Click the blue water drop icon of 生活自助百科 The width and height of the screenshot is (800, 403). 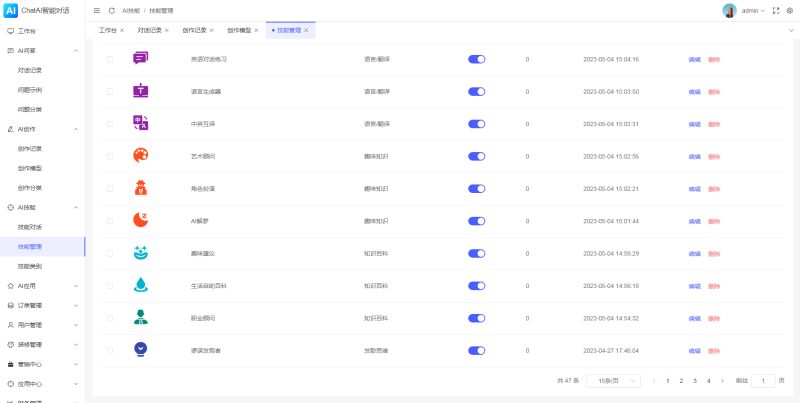coord(140,285)
